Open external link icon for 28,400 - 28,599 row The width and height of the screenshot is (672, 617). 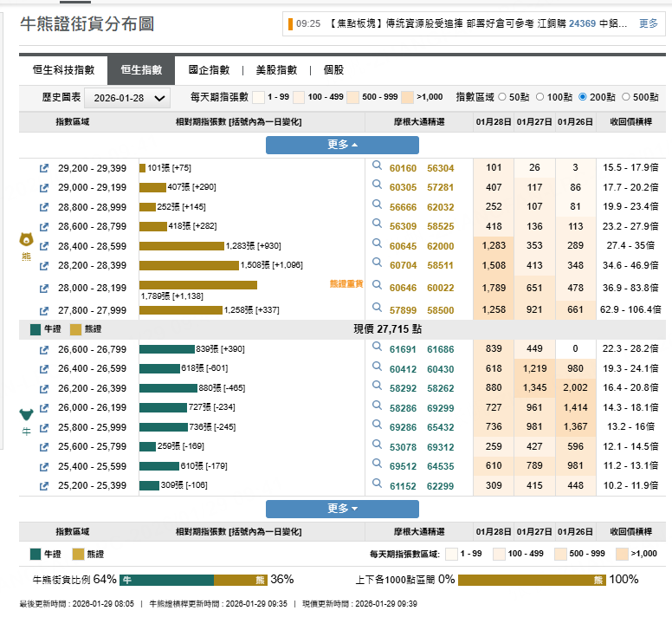coord(43,246)
